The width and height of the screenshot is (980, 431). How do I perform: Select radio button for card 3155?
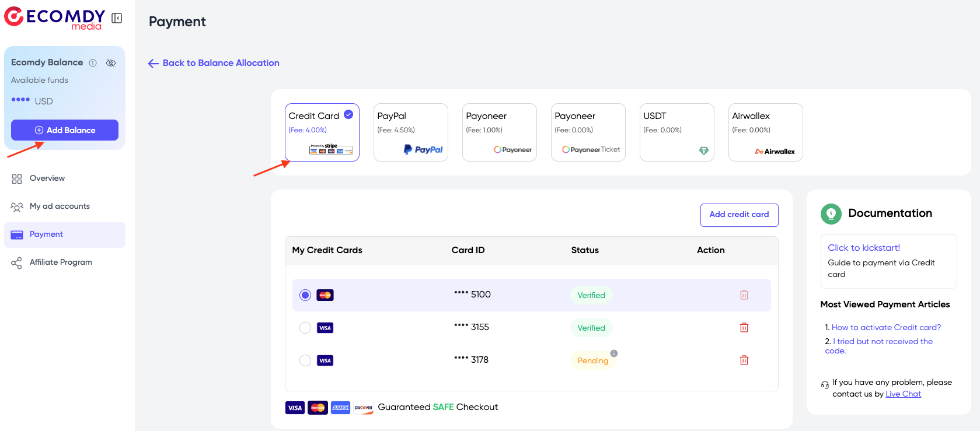tap(305, 328)
